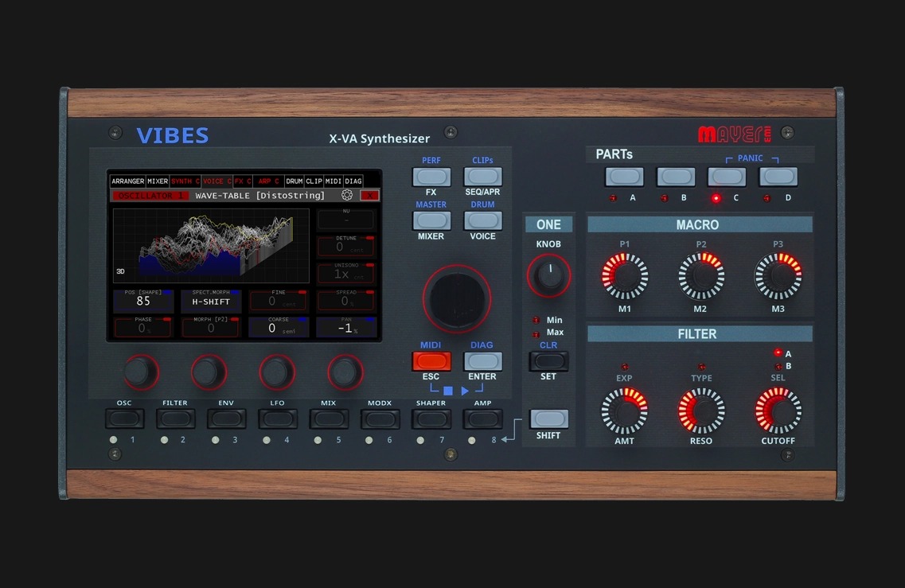This screenshot has height=588, width=905.
Task: Hit the ENTER / DIAG button
Action: (x=482, y=361)
